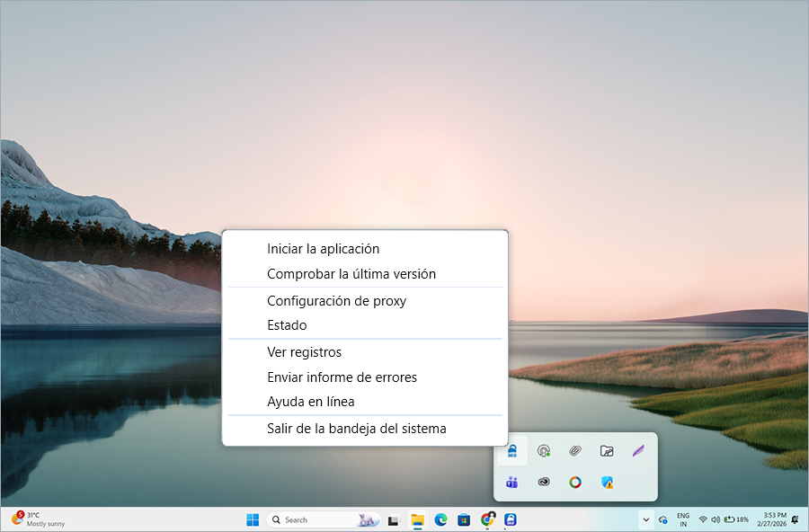Click the multicolor ring tray icon
809x532 pixels.
tap(575, 483)
